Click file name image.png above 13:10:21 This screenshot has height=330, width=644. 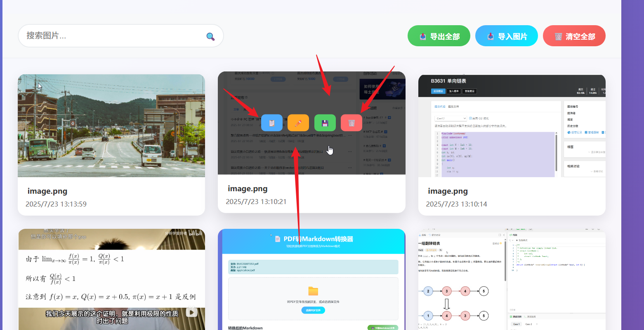click(248, 189)
